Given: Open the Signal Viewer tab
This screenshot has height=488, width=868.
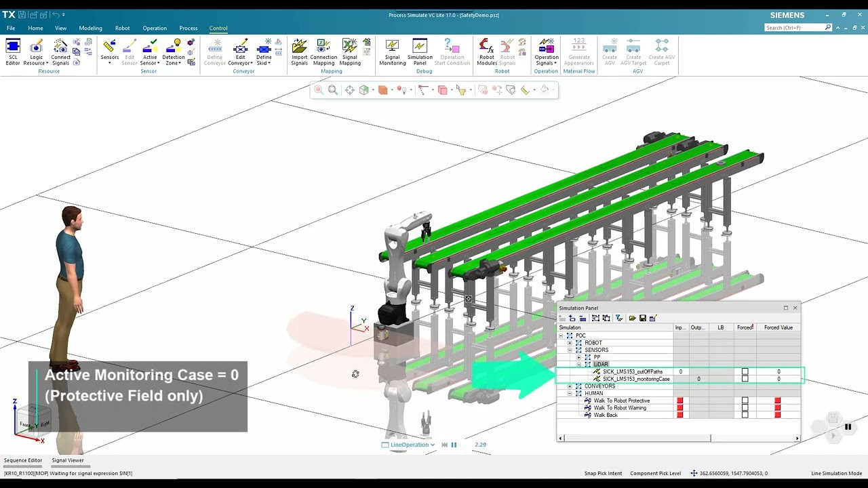Looking at the screenshot, I should [x=68, y=460].
